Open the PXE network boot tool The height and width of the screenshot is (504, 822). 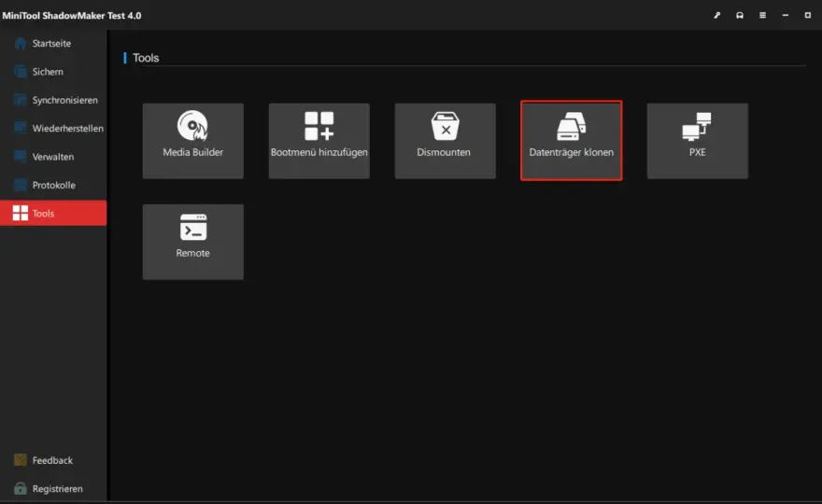coord(697,140)
